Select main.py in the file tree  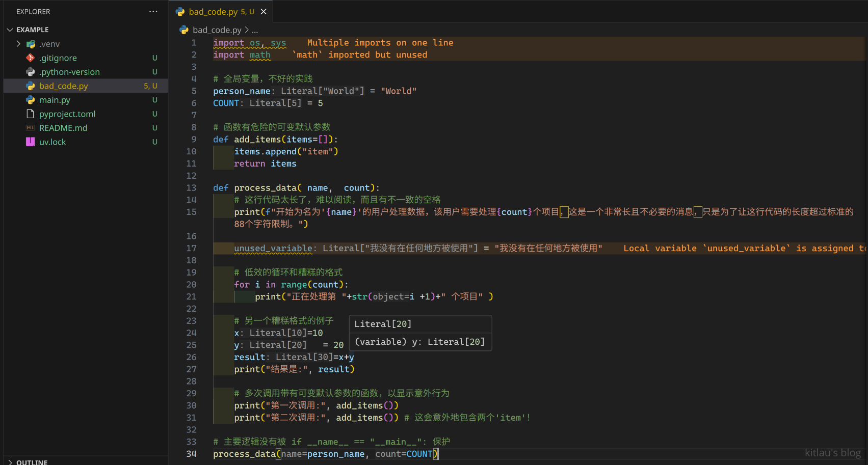[55, 100]
